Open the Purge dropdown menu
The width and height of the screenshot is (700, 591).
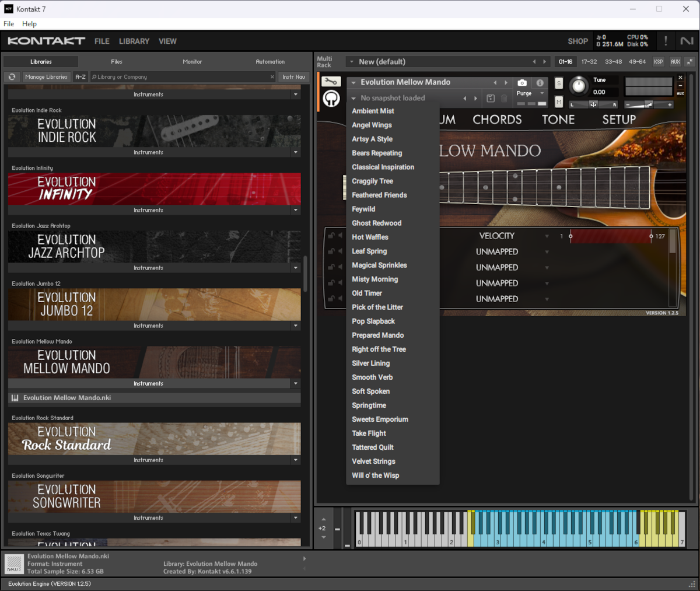click(530, 93)
